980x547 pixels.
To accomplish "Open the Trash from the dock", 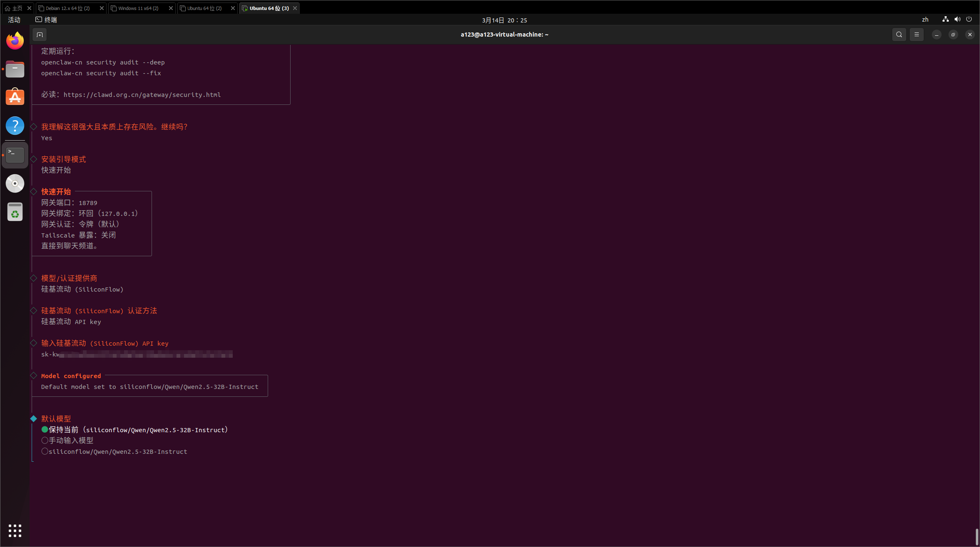I will tap(15, 212).
